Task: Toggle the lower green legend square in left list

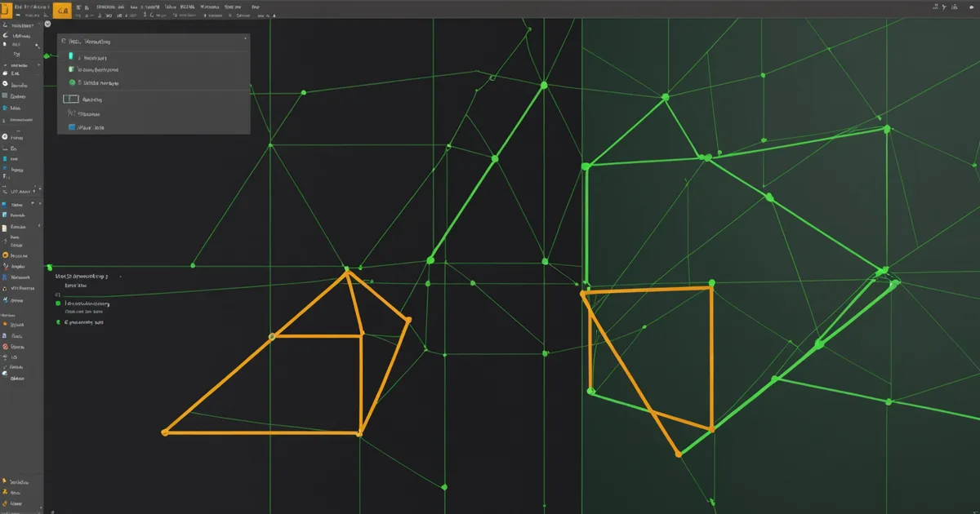Action: tap(58, 322)
